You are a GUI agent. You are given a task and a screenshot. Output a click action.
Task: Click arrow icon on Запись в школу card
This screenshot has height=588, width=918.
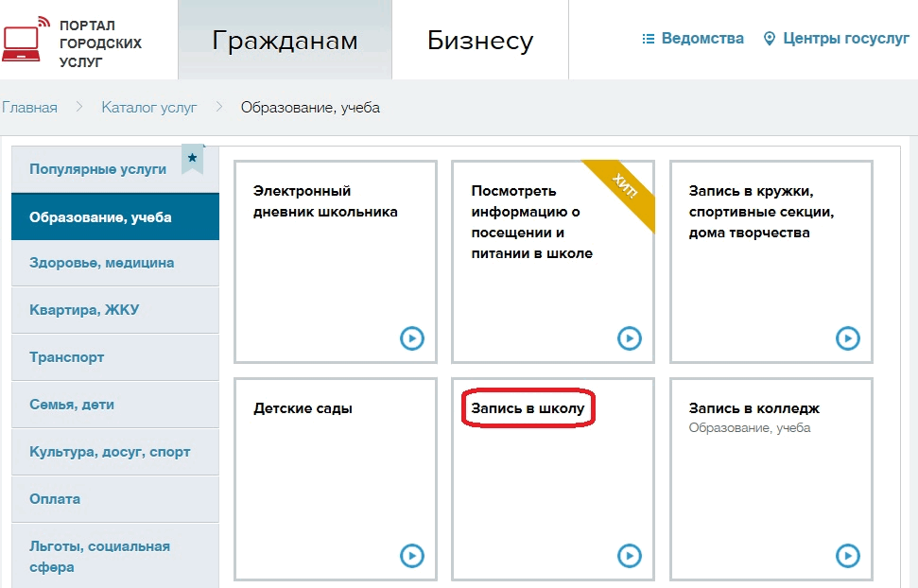629,555
